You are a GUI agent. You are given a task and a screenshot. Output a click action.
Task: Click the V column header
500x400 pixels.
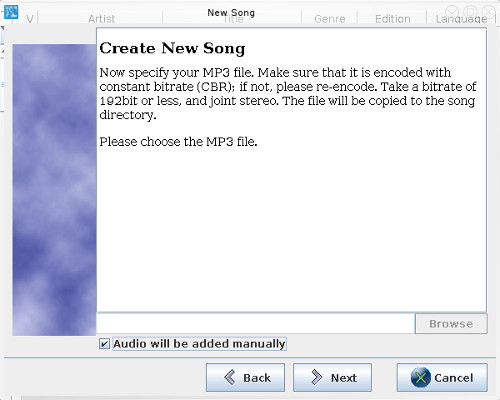click(x=30, y=19)
